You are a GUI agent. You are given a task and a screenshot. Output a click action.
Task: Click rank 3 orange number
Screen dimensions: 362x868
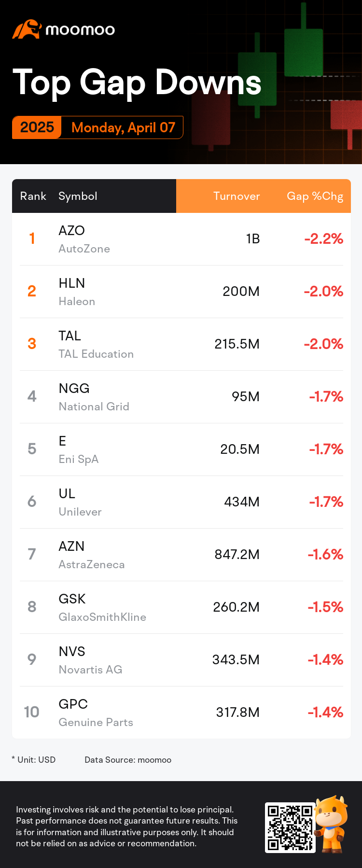coord(32,344)
